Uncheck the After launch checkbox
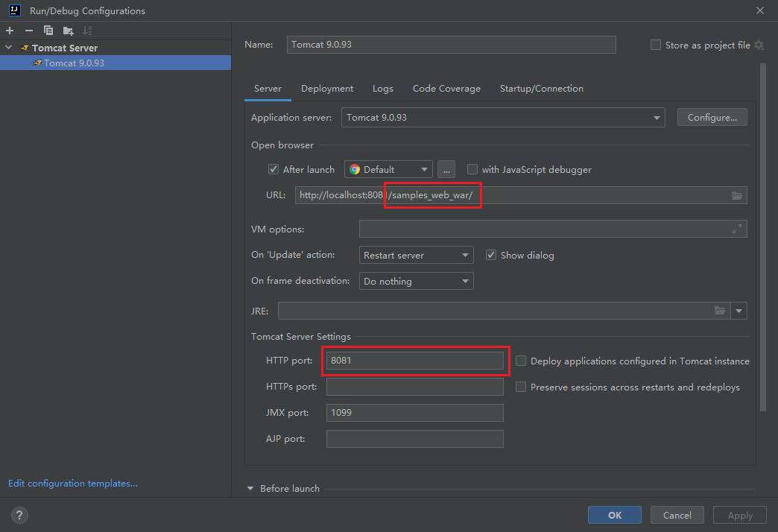This screenshot has width=778, height=532. (273, 169)
